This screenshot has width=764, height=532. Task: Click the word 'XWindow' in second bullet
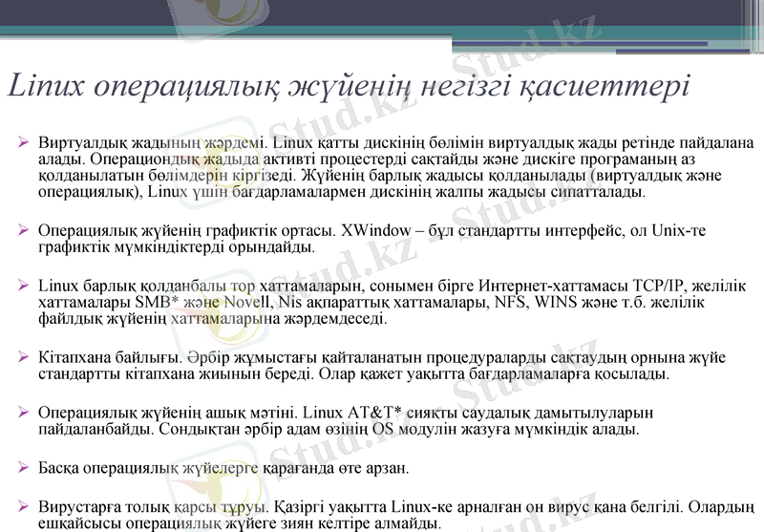[x=376, y=230]
